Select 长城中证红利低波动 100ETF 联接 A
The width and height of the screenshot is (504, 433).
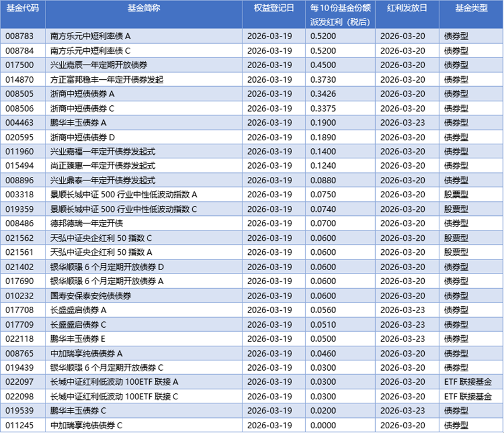114,382
